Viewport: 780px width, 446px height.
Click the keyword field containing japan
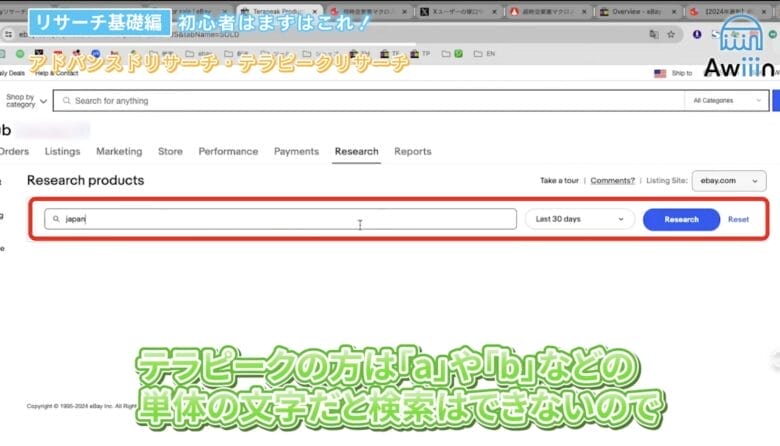pos(281,219)
